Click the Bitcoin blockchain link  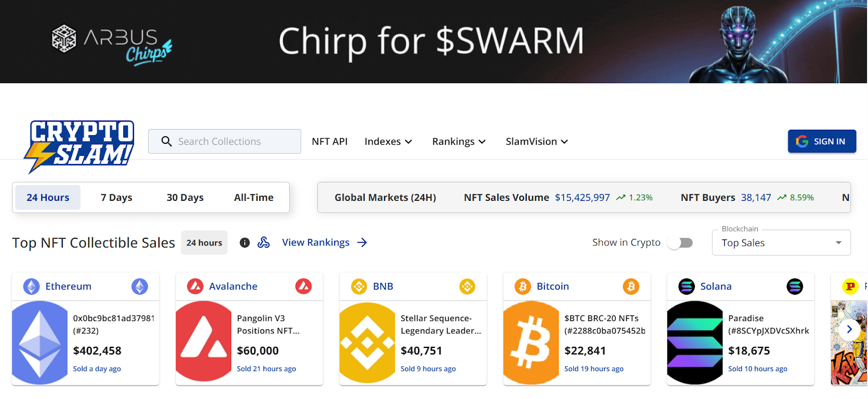click(553, 287)
